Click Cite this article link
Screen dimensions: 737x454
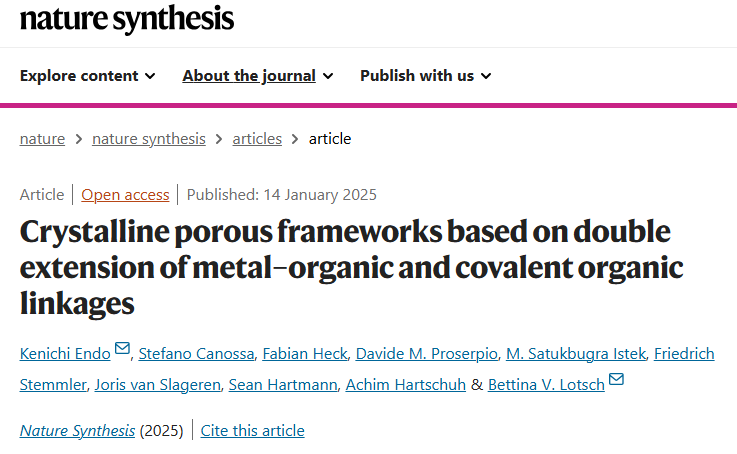(252, 431)
